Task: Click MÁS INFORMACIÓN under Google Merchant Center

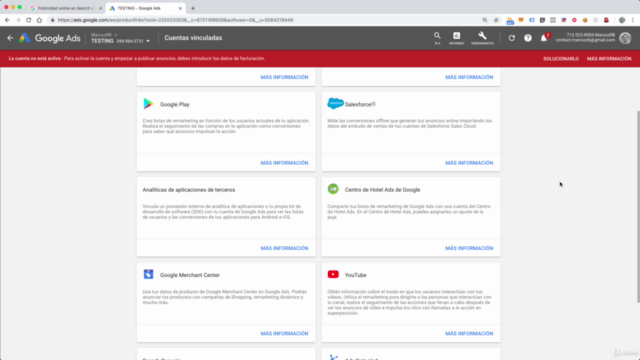Action: pos(284,333)
